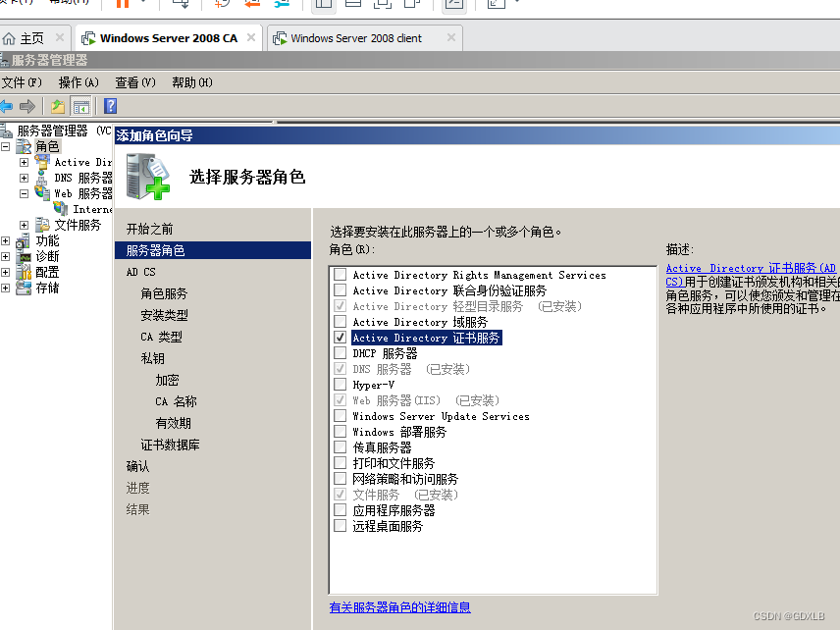Open the 查看(V) menu

click(x=135, y=82)
